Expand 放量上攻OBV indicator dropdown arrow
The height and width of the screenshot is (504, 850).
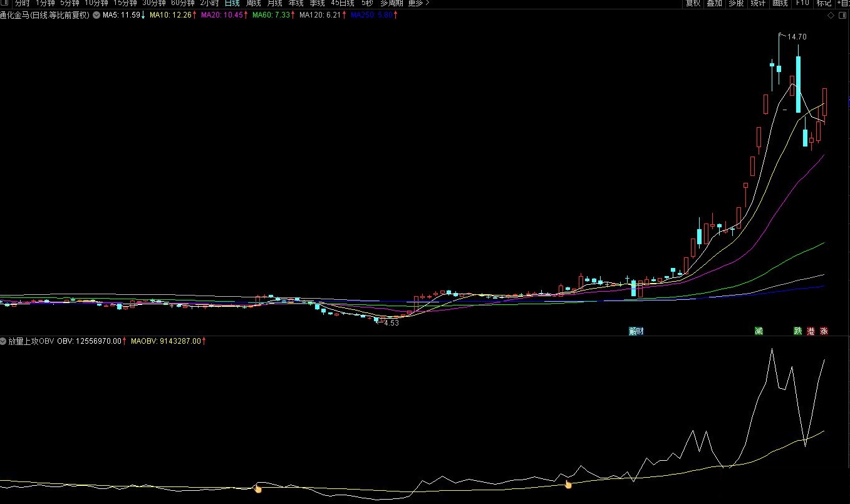pos(3,341)
